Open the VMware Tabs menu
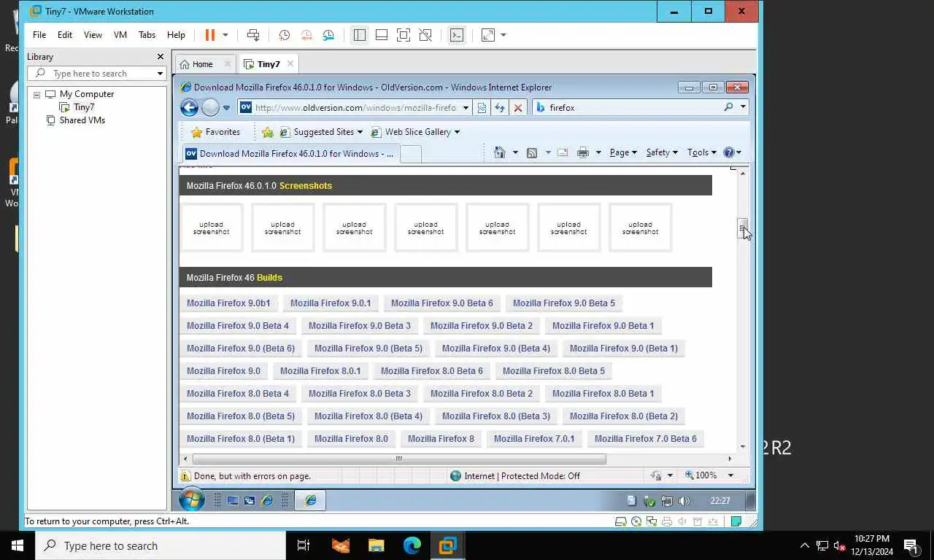Viewport: 934px width, 560px height. pyautogui.click(x=147, y=35)
